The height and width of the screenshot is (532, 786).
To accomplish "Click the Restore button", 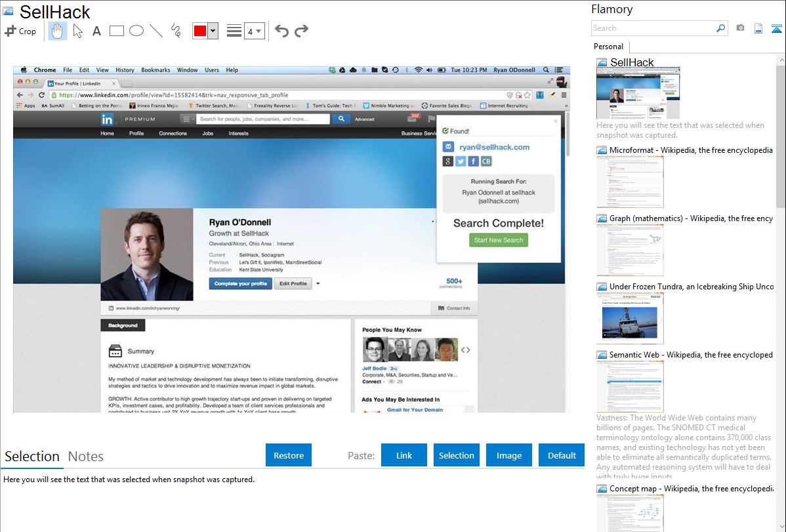I will [x=289, y=455].
